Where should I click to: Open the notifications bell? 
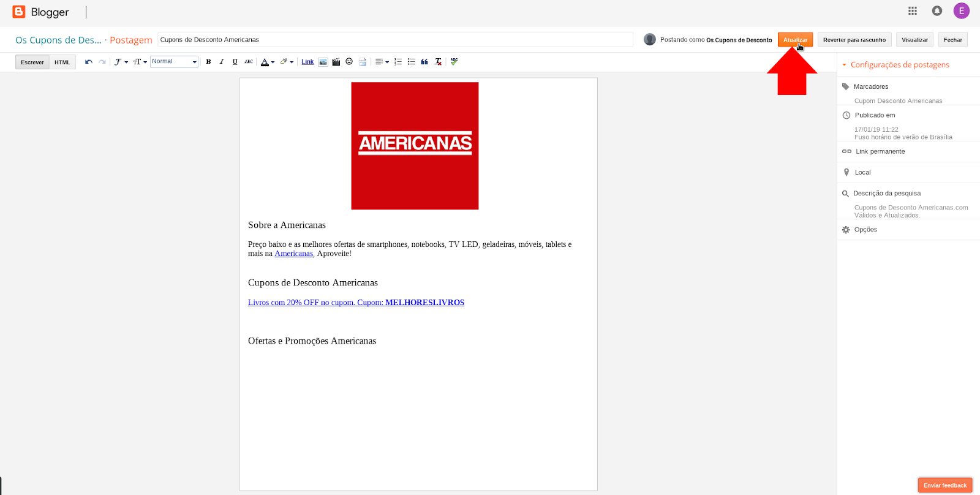(x=937, y=10)
